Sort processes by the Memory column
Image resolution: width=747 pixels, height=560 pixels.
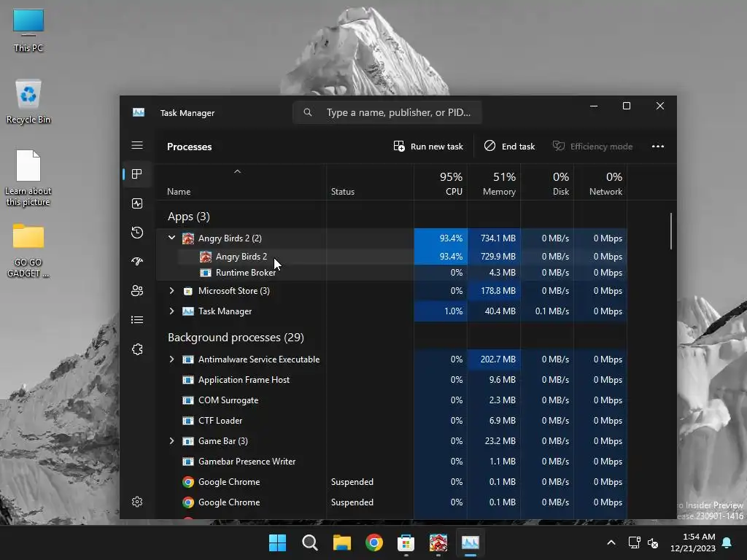tap(494, 183)
